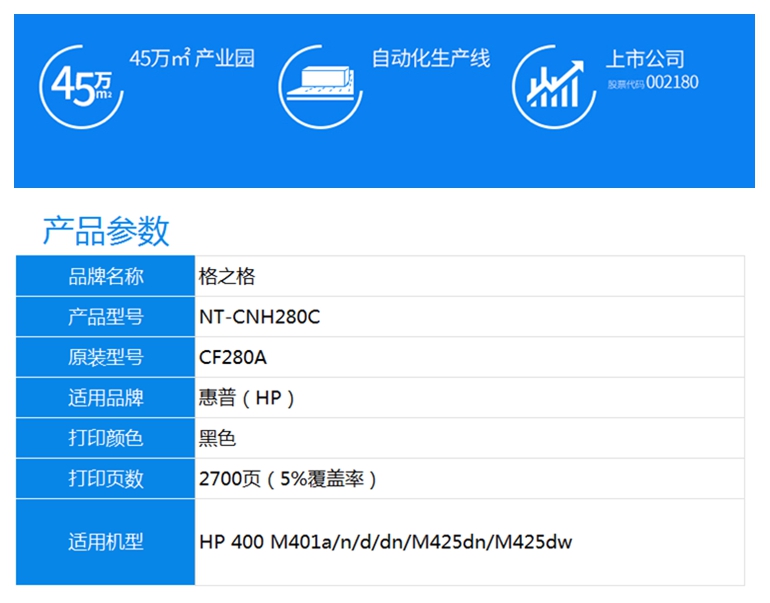
Task: Click the 上市公司 heading text
Action: tap(644, 59)
